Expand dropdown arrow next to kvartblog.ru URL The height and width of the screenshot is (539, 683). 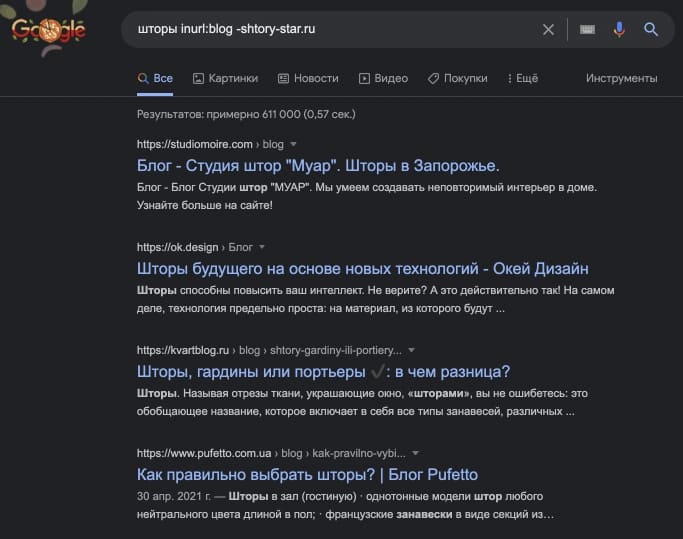click(x=411, y=350)
